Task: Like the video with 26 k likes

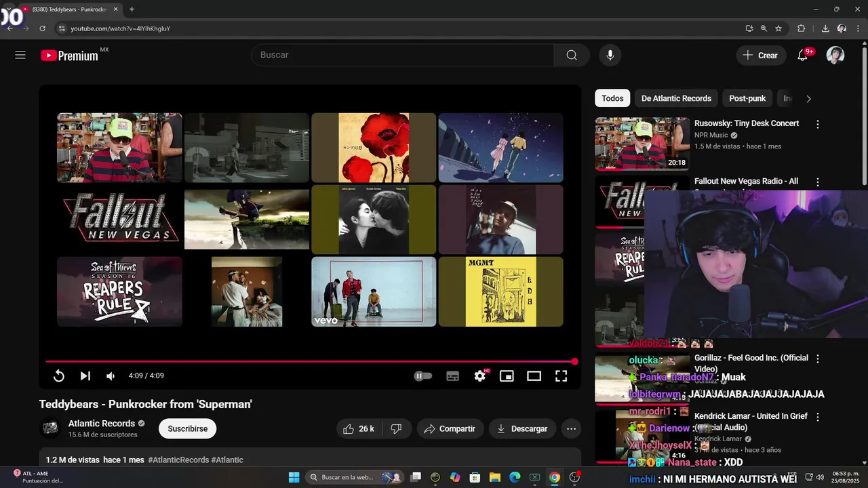Action: 359,428
